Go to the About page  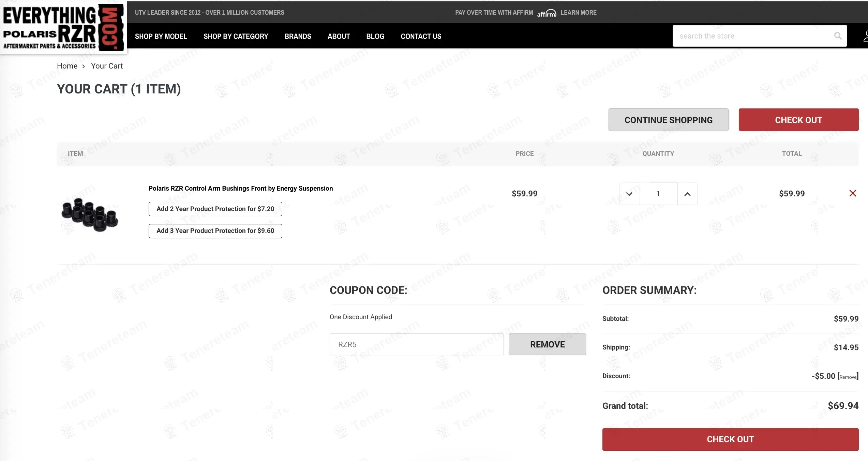tap(339, 36)
